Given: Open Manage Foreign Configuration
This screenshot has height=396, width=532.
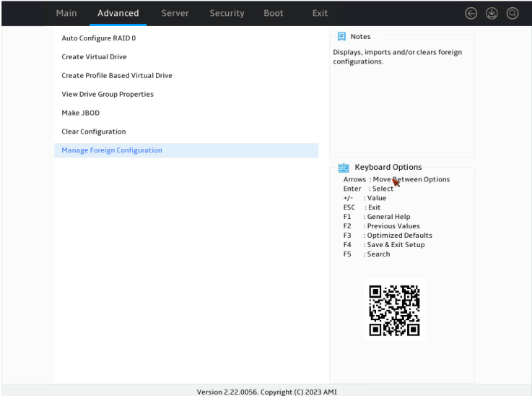Looking at the screenshot, I should (186, 150).
